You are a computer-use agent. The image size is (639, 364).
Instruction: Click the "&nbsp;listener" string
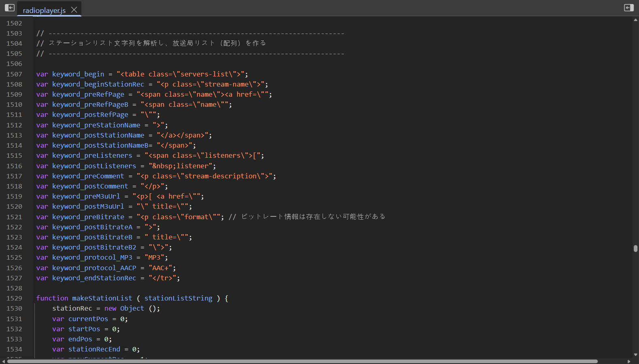pos(180,166)
